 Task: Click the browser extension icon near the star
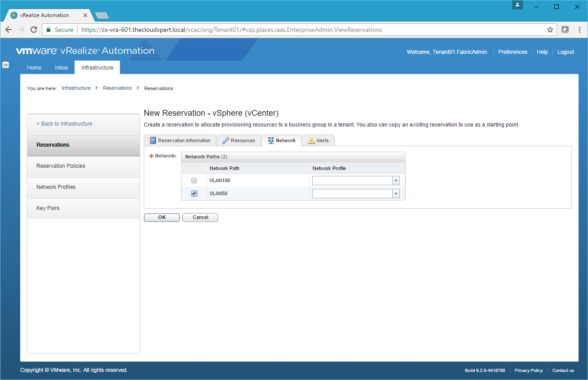click(x=565, y=30)
